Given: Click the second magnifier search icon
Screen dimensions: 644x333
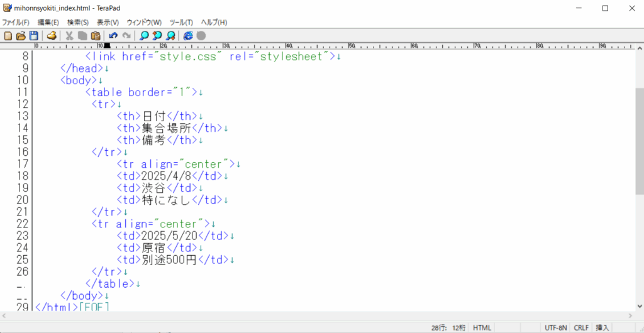Looking at the screenshot, I should pyautogui.click(x=157, y=35).
